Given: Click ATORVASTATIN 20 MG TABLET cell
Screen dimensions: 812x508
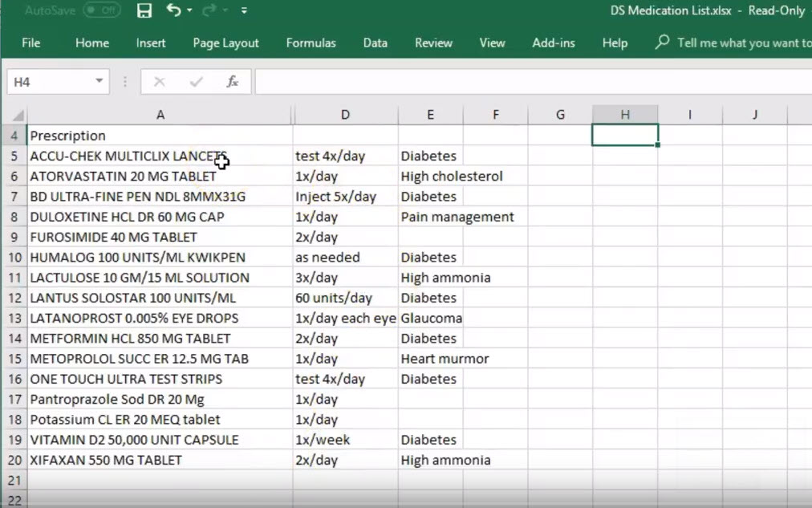Looking at the screenshot, I should click(x=160, y=176).
